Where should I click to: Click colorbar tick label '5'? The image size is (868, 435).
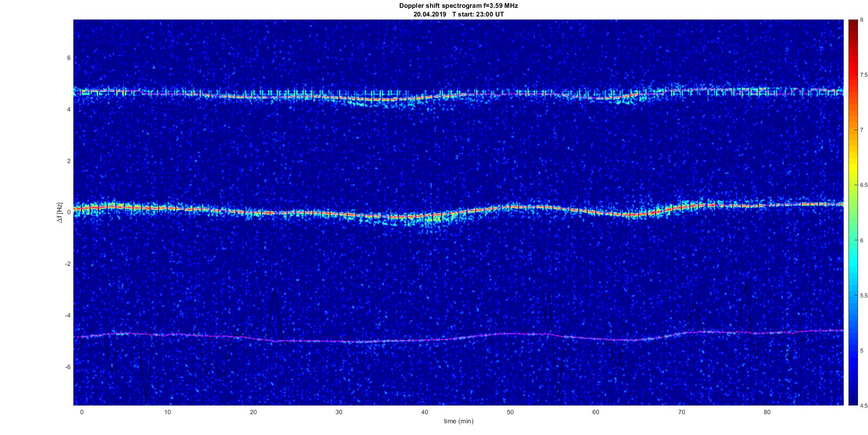point(861,351)
